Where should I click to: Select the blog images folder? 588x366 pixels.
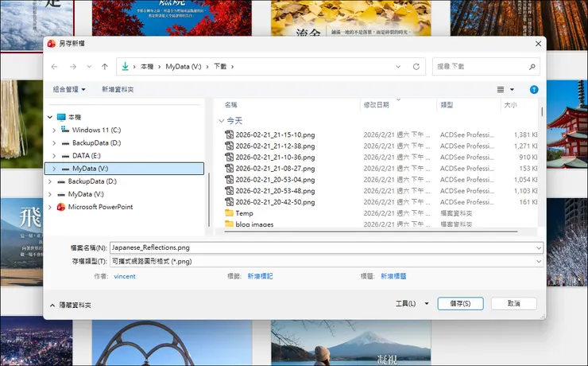pos(254,224)
